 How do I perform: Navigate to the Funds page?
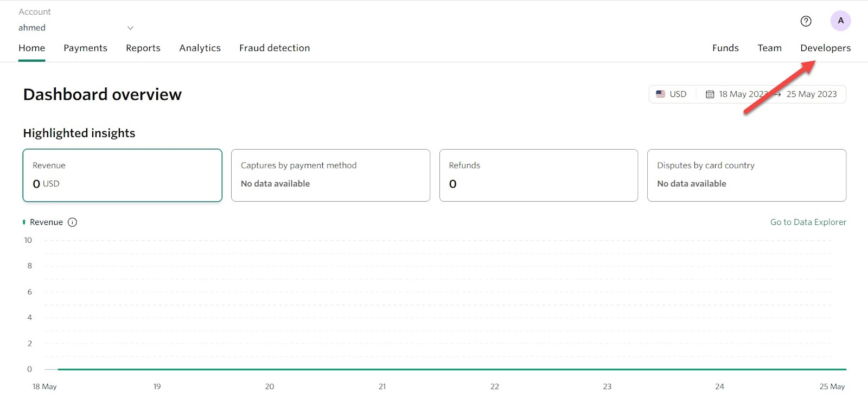(x=725, y=48)
